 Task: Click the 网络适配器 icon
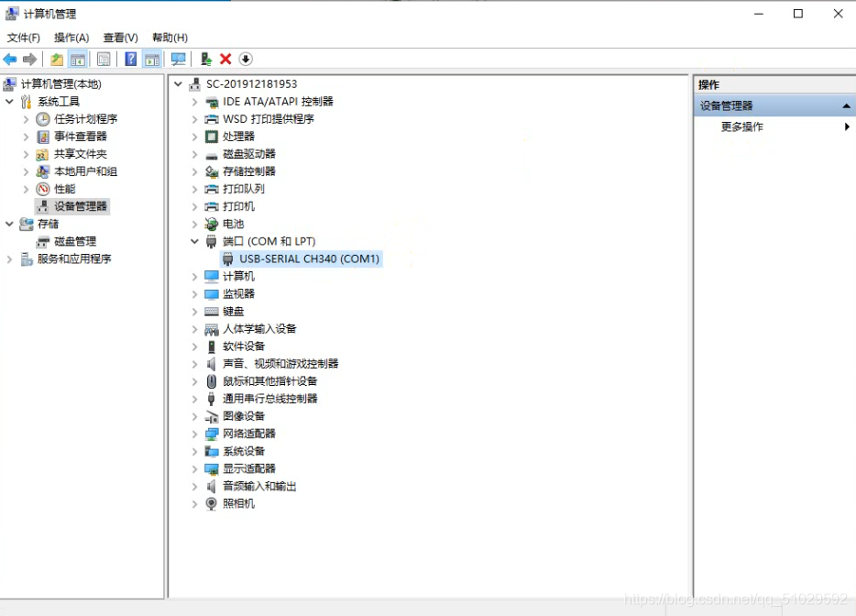212,434
